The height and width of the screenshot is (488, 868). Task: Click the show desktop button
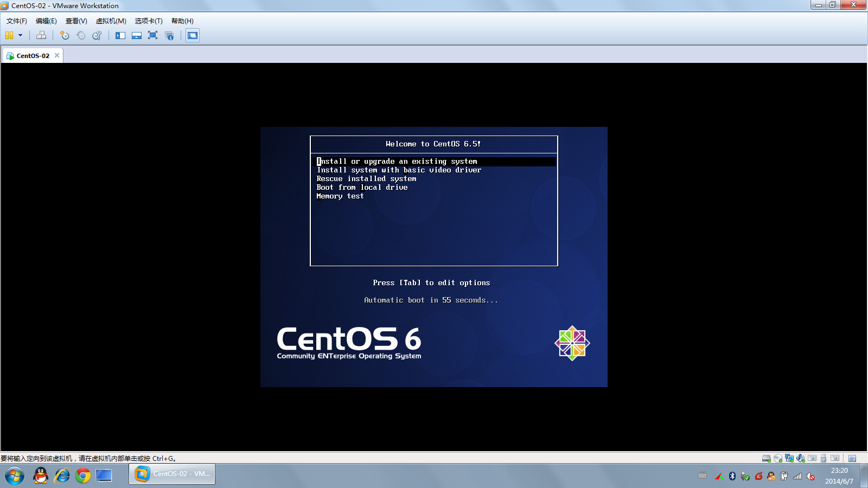864,476
